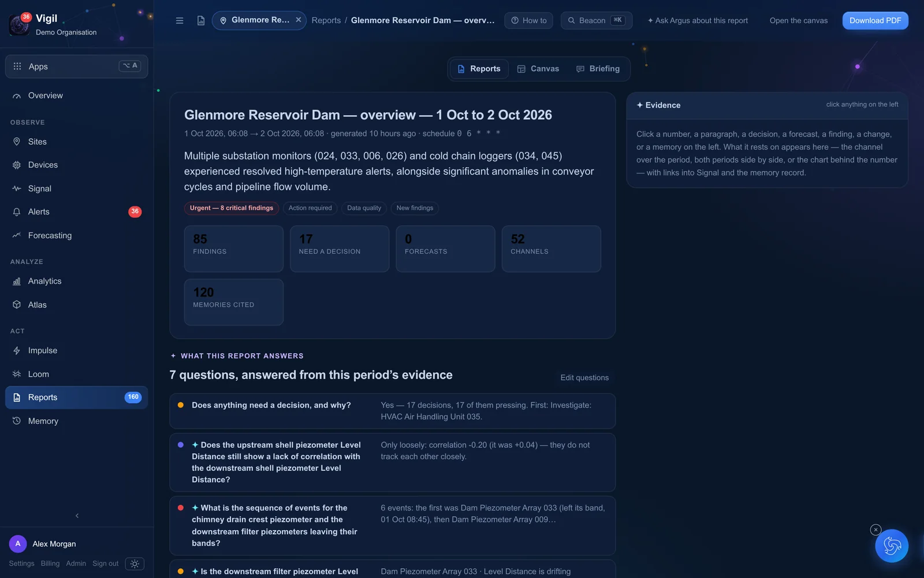Select the Reports tab

point(479,69)
